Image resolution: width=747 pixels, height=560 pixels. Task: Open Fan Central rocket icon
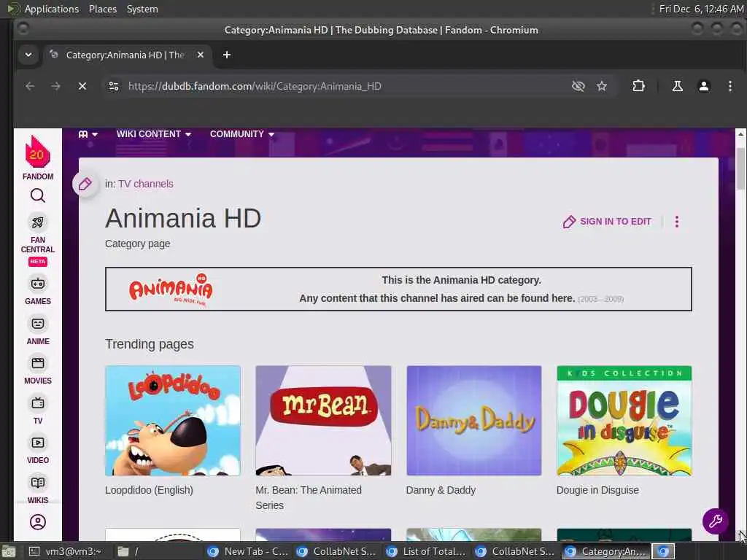(x=38, y=222)
